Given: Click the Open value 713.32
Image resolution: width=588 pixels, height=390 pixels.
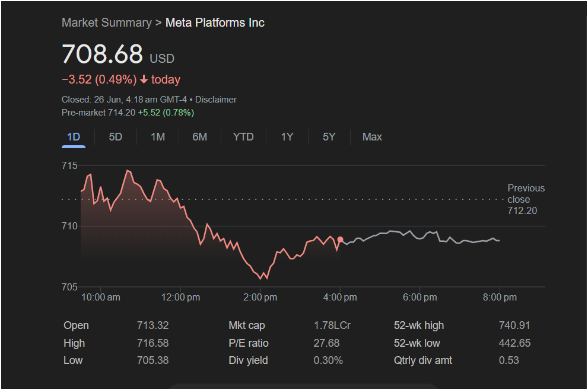Looking at the screenshot, I should [x=152, y=325].
